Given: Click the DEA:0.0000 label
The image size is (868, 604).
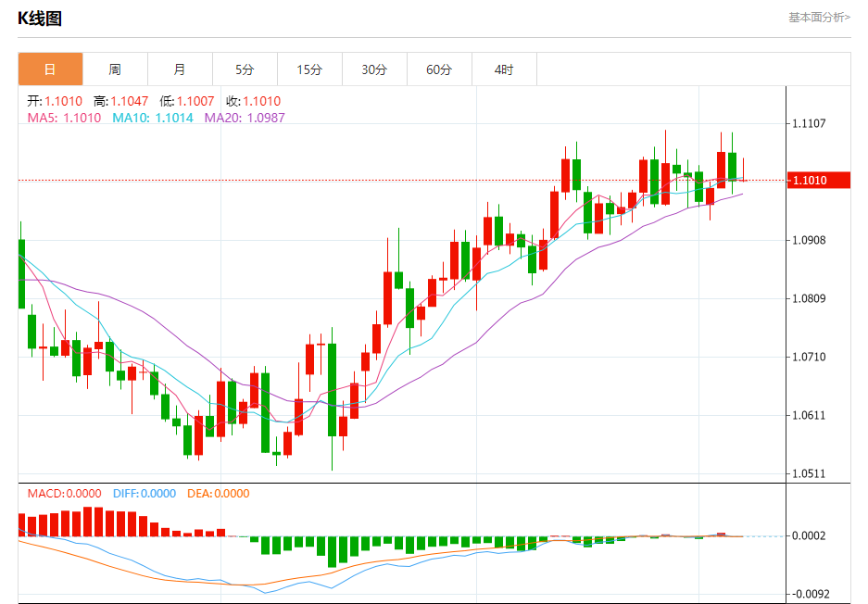Looking at the screenshot, I should tap(218, 493).
